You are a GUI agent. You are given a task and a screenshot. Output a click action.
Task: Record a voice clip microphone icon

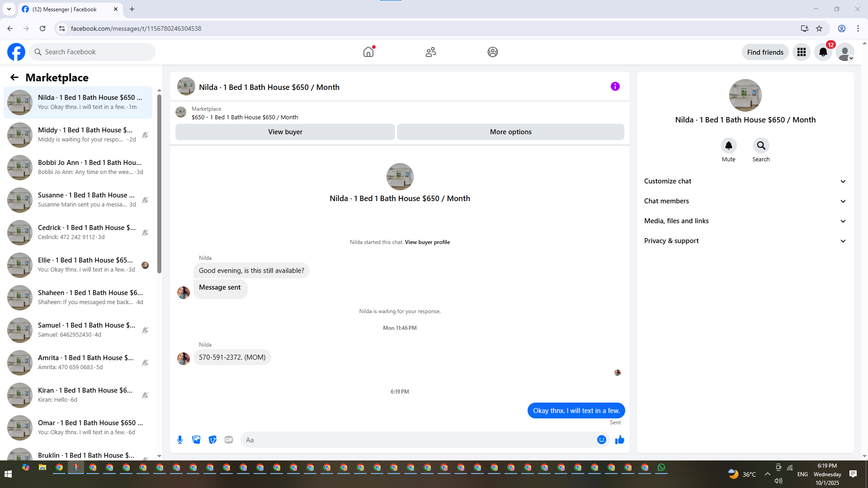[x=180, y=440]
